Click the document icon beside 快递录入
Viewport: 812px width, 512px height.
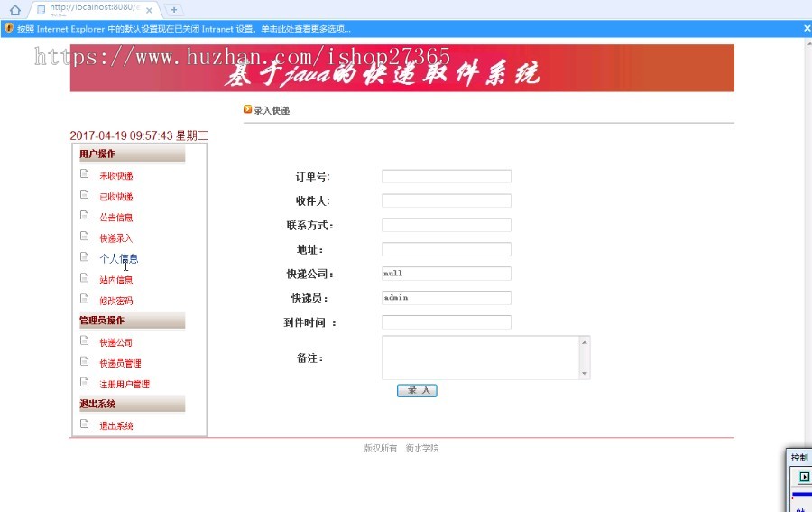(x=85, y=237)
